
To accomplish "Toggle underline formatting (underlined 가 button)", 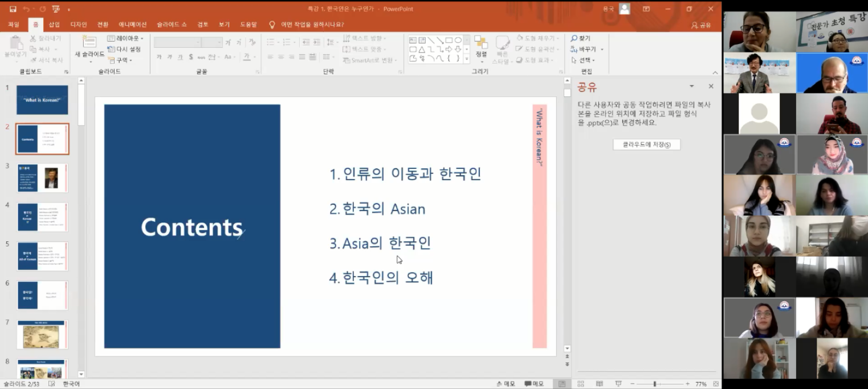I will (x=180, y=57).
